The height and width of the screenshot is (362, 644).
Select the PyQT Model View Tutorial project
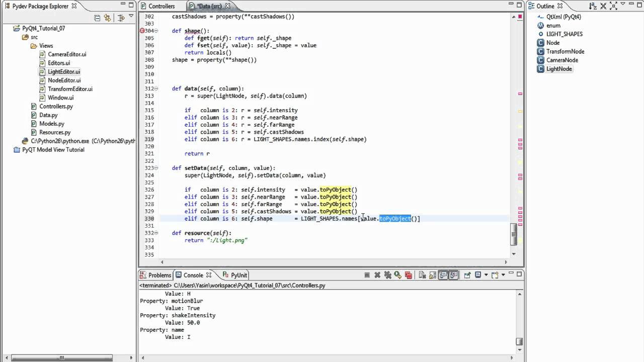pos(53,150)
